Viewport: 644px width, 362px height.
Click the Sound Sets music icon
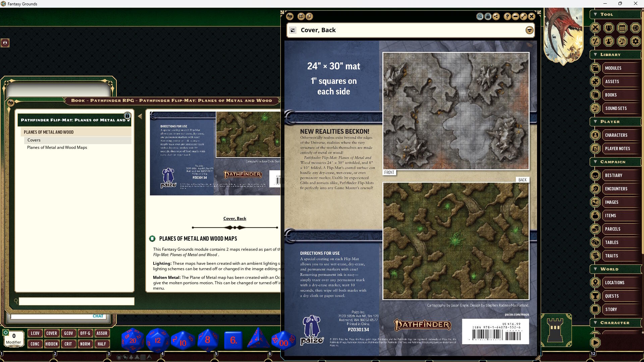[x=595, y=108]
